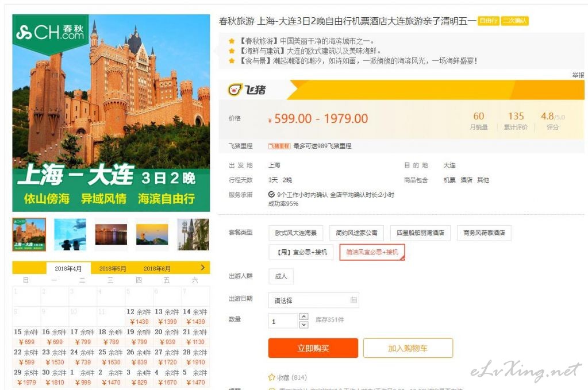Show next months with calendar right arrow
Image resolution: width=588 pixels, height=390 pixels.
click(x=202, y=268)
